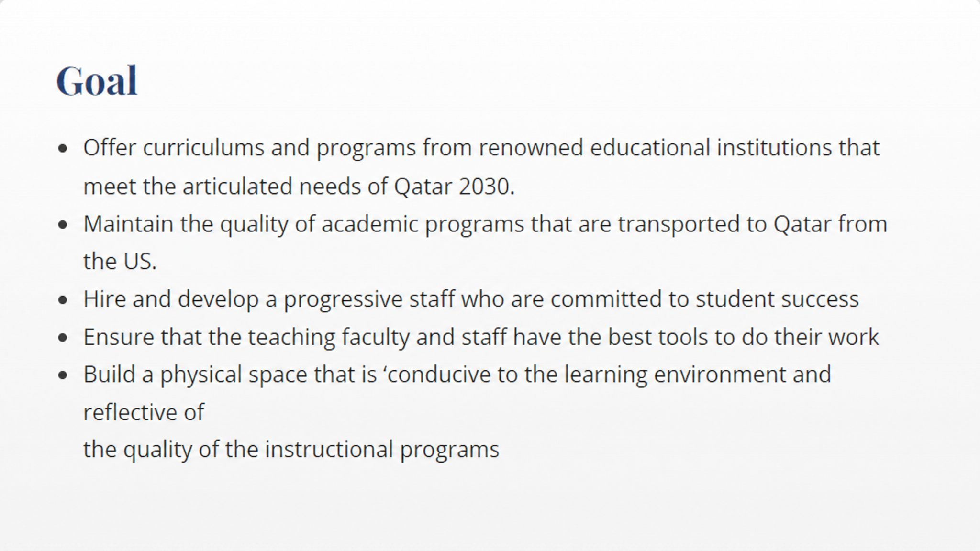Click 'the quality of the instructional programs'
This screenshot has width=980, height=551.
(x=291, y=450)
